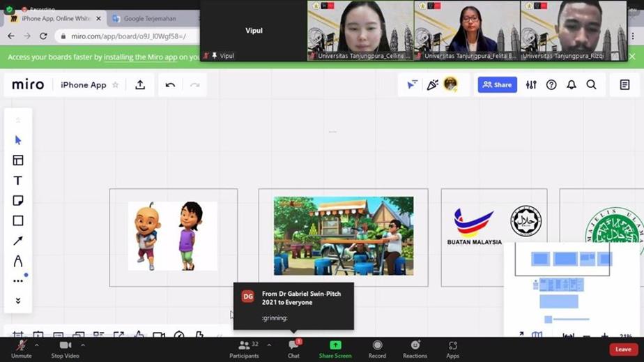Expand audio options arrow beside Unmute
The image size is (644, 362).
37,345
